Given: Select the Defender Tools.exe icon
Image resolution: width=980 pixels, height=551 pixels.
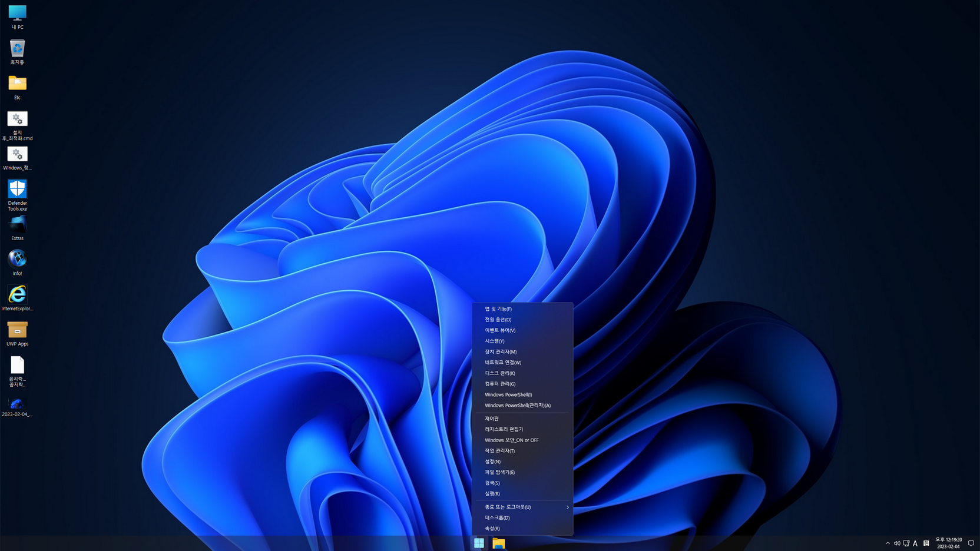Looking at the screenshot, I should point(17,195).
